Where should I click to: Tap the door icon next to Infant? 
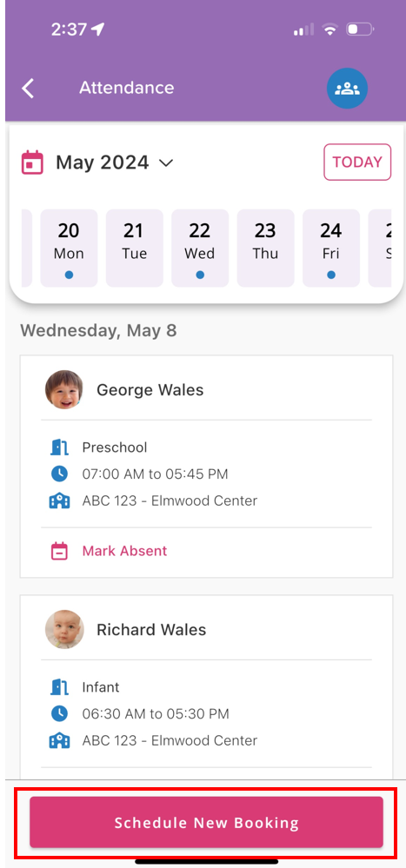(x=59, y=687)
